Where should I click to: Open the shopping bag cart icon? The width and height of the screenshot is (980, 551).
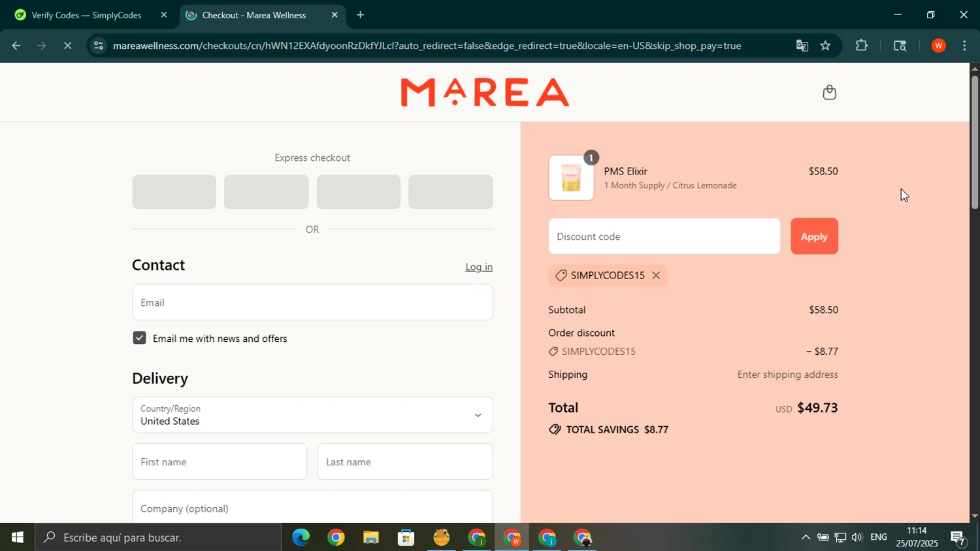click(829, 92)
